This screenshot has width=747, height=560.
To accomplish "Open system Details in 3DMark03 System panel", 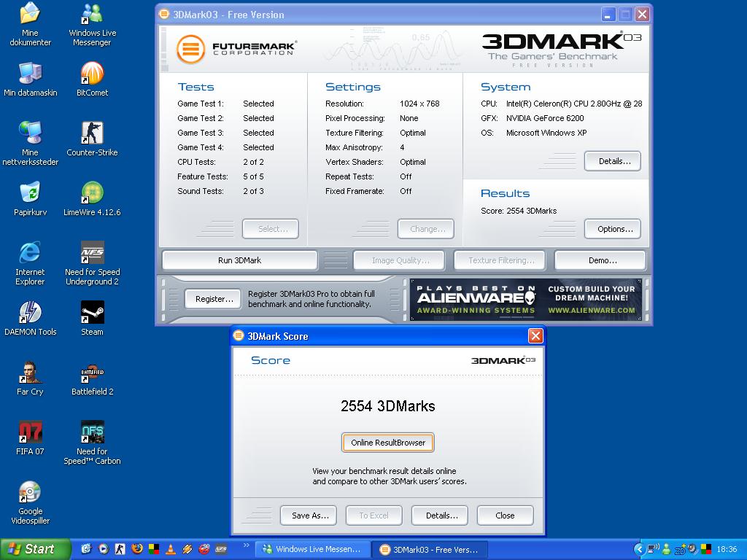I will (x=613, y=161).
